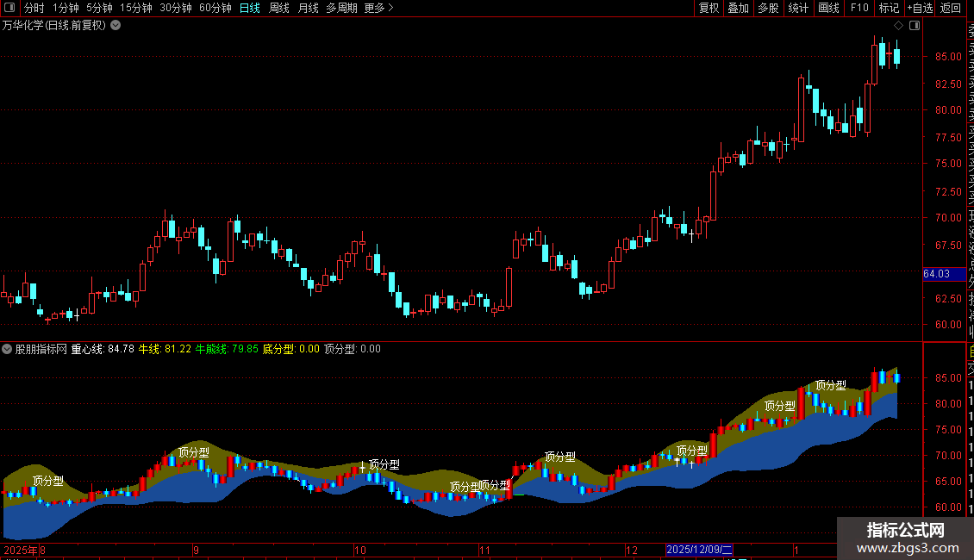Open the 统计 statistics button

(x=798, y=8)
